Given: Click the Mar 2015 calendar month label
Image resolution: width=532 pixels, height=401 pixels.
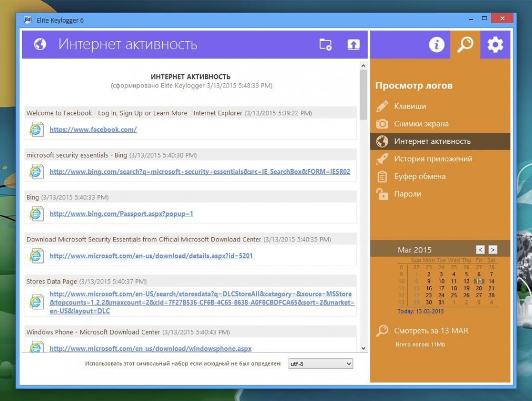Looking at the screenshot, I should pyautogui.click(x=415, y=250).
